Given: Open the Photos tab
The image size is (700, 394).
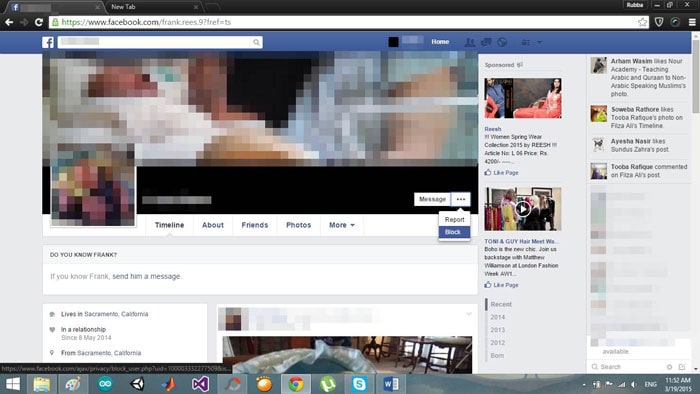Looking at the screenshot, I should (x=299, y=225).
